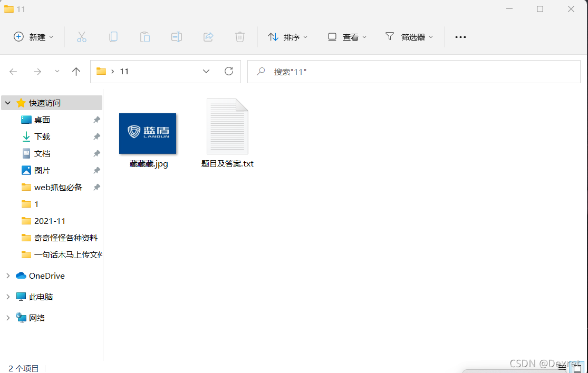Open 文档 (Documents) in sidebar
The width and height of the screenshot is (588, 373).
pyautogui.click(x=42, y=153)
